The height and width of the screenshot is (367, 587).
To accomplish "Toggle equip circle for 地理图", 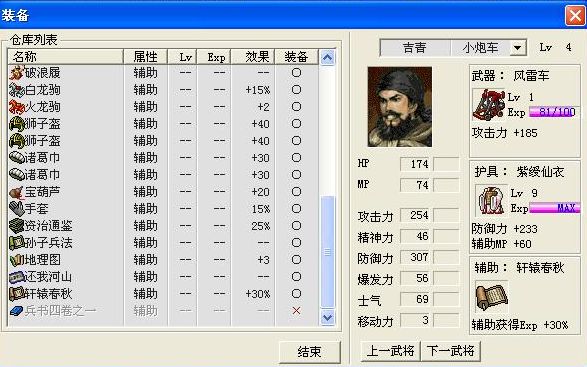I will pyautogui.click(x=296, y=260).
